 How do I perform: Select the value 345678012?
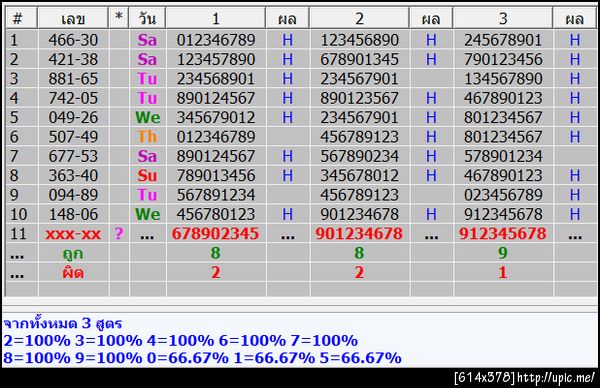(x=359, y=176)
